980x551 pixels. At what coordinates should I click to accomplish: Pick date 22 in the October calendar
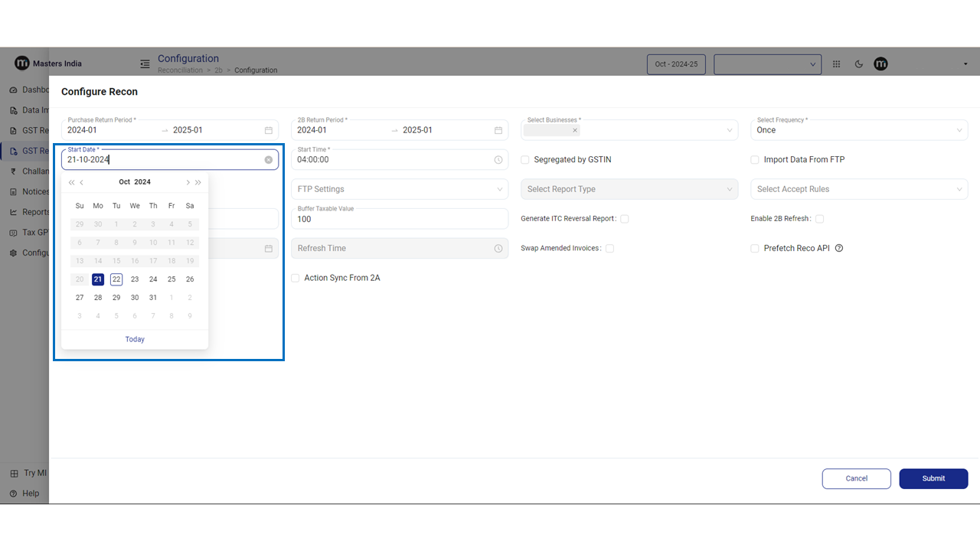click(x=116, y=279)
